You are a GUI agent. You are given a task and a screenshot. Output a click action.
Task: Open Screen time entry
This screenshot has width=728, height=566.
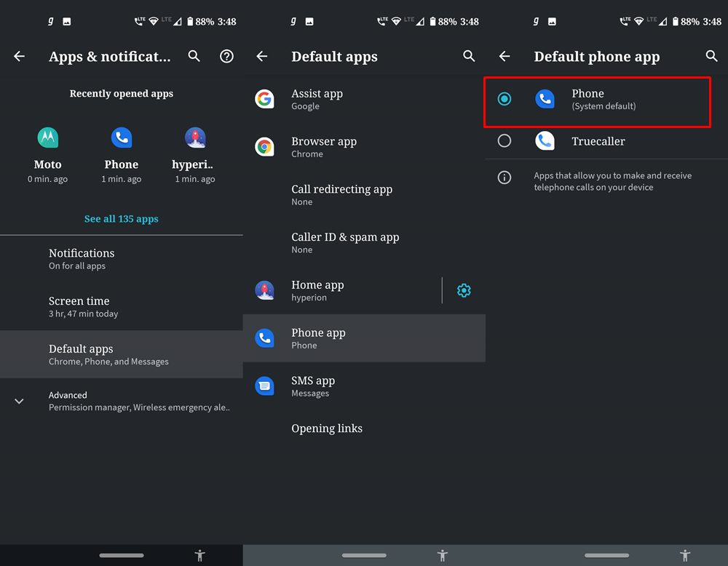tap(121, 307)
